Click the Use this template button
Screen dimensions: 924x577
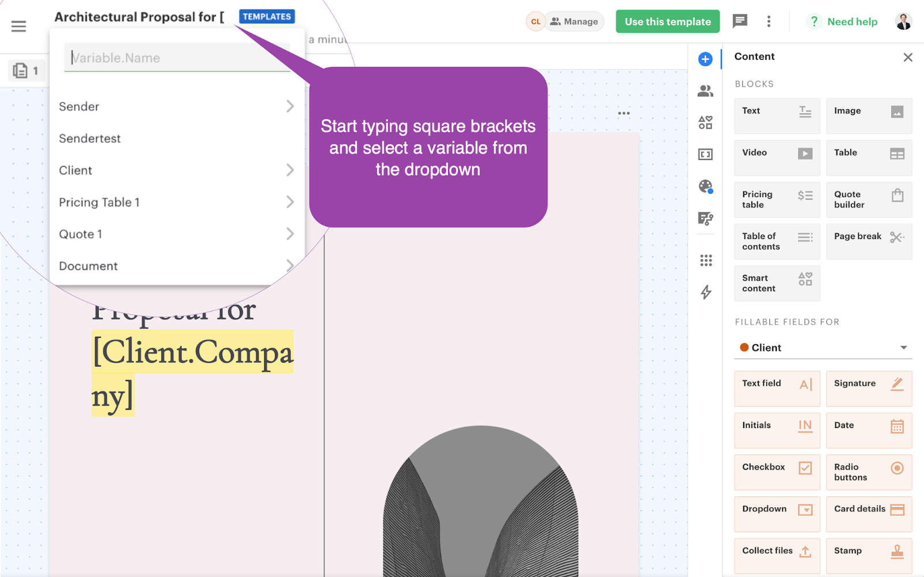coord(668,21)
